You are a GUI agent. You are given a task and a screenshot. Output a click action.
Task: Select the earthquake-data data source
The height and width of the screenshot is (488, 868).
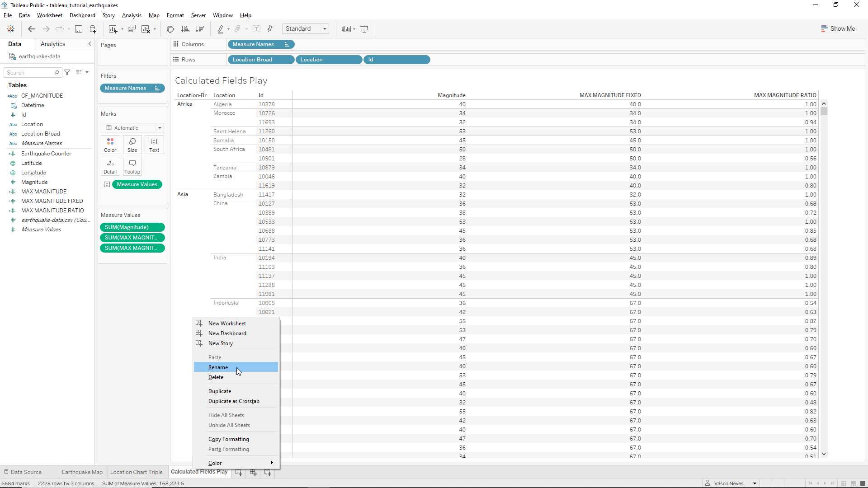click(x=39, y=56)
